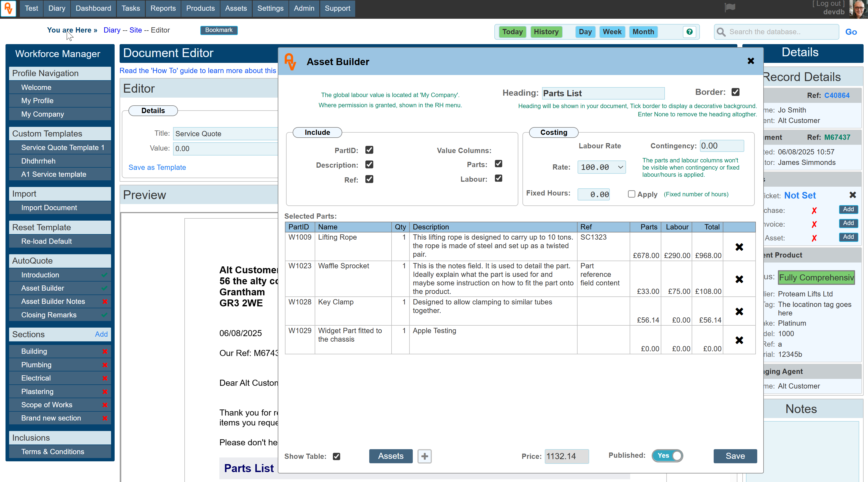Open the Reports menu
This screenshot has height=482, width=868.
163,9
